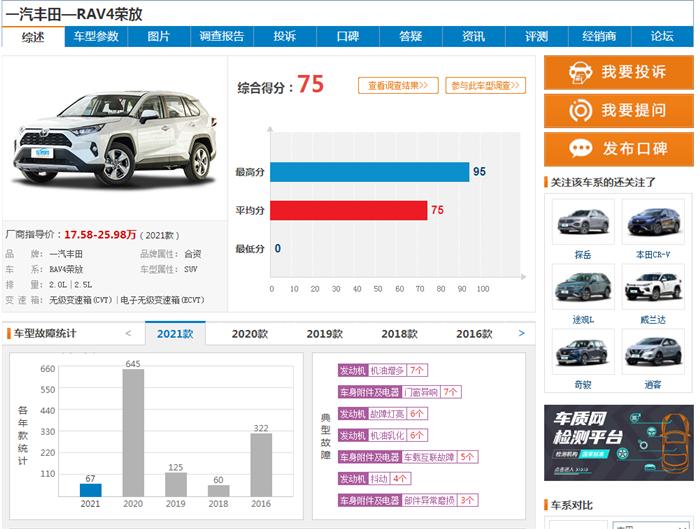
Task: Show more model years with right arrow
Action: 521,333
